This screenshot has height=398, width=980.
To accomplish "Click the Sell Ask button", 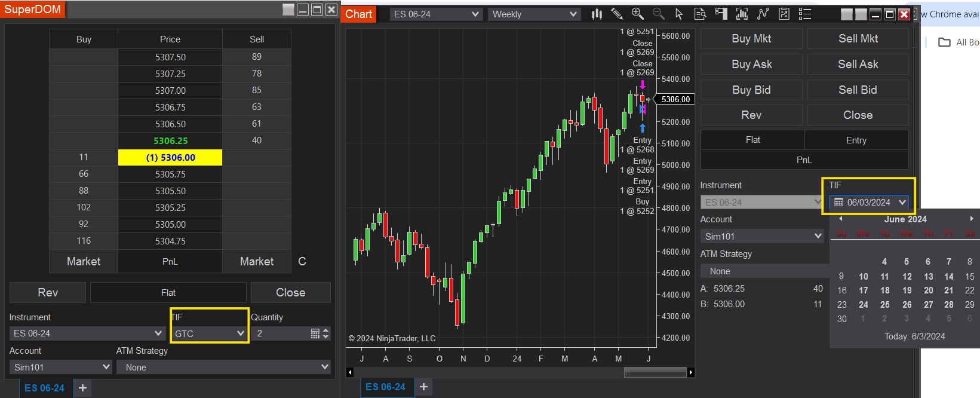I will [x=858, y=64].
